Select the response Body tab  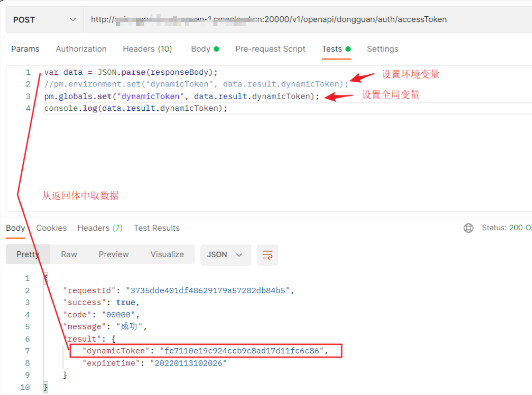click(x=15, y=228)
